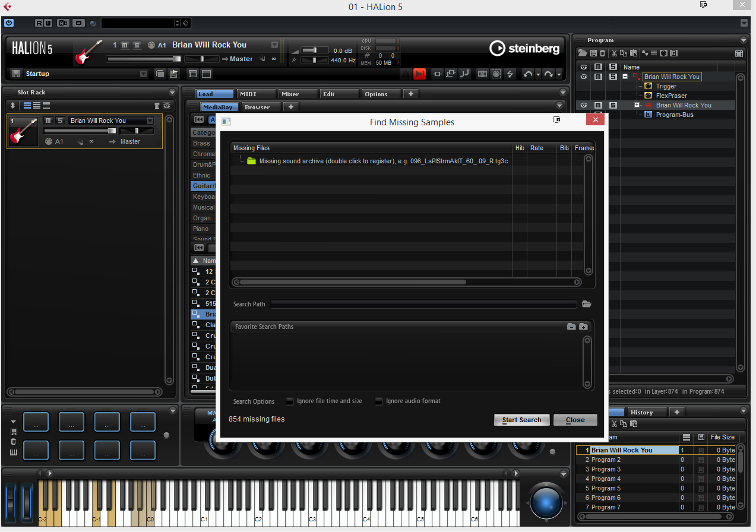756x532 pixels.
Task: Click the Start Search button
Action: click(522, 420)
